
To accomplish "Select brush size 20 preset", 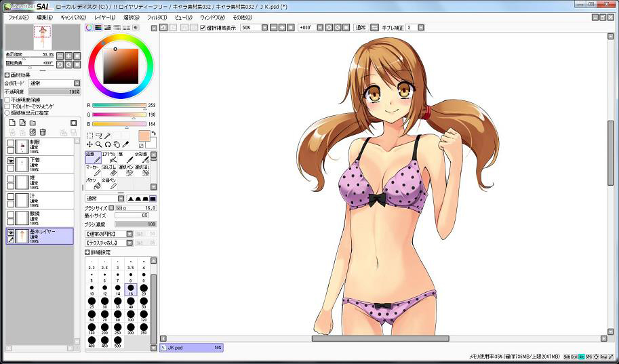I will [143, 289].
